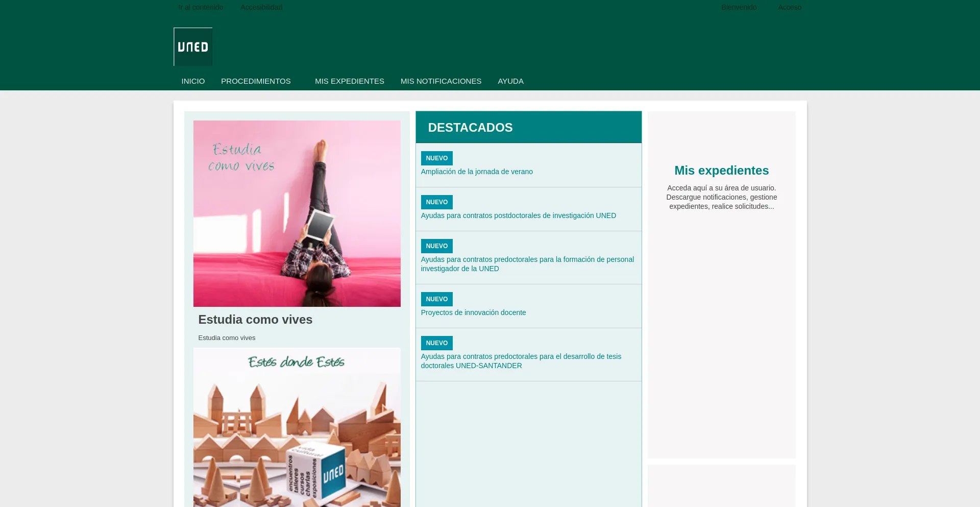Open predoctorales formación de personal investigador link
The width and height of the screenshot is (980, 507).
527,264
